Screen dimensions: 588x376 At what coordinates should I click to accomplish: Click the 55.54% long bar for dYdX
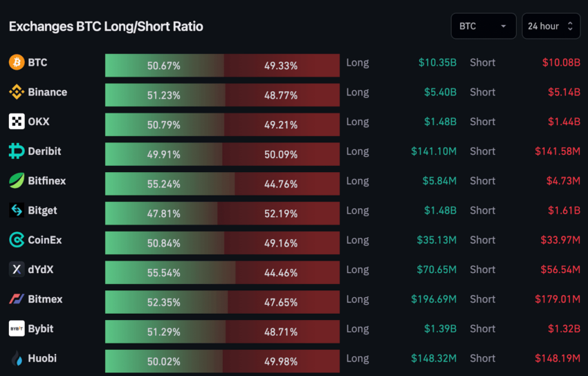(x=170, y=272)
